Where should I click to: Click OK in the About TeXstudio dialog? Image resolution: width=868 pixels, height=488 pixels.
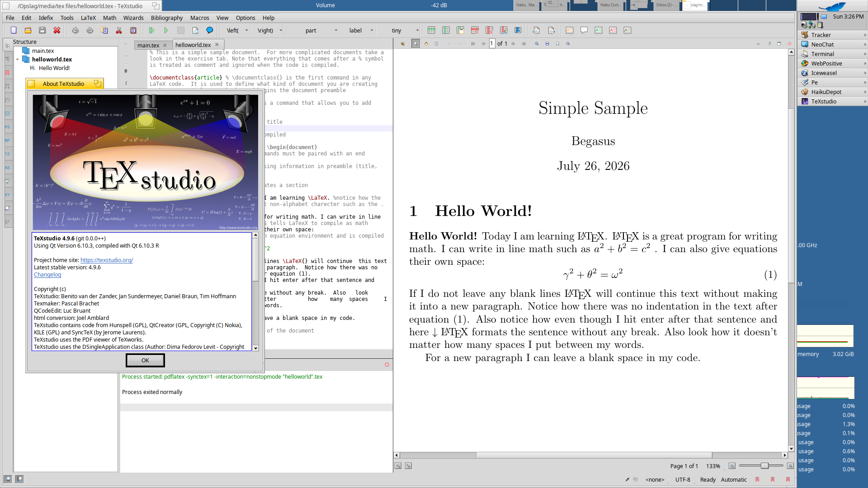[145, 360]
